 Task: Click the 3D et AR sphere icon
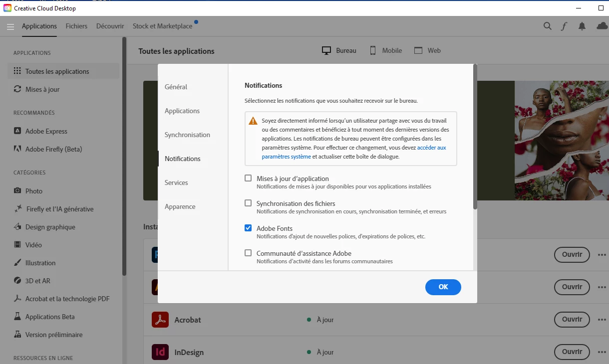pyautogui.click(x=17, y=281)
